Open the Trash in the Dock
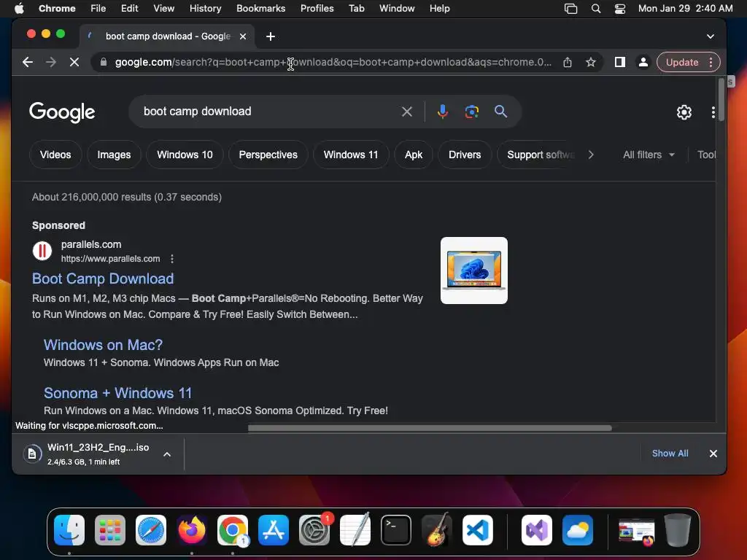This screenshot has width=747, height=560. (678, 530)
